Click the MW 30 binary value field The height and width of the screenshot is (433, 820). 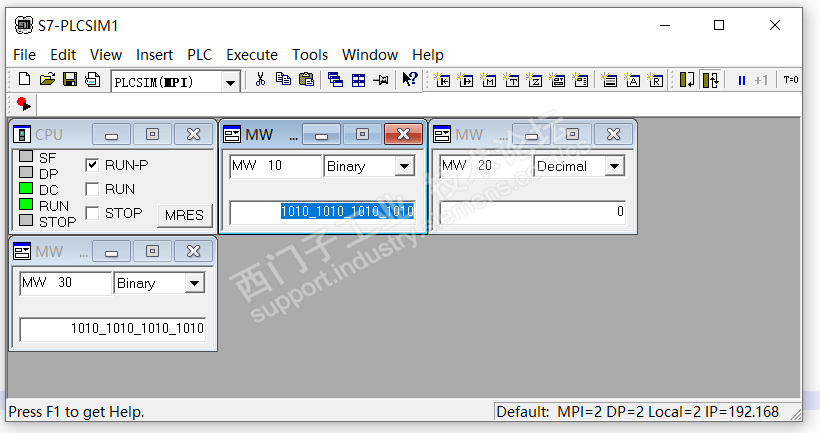pos(113,329)
